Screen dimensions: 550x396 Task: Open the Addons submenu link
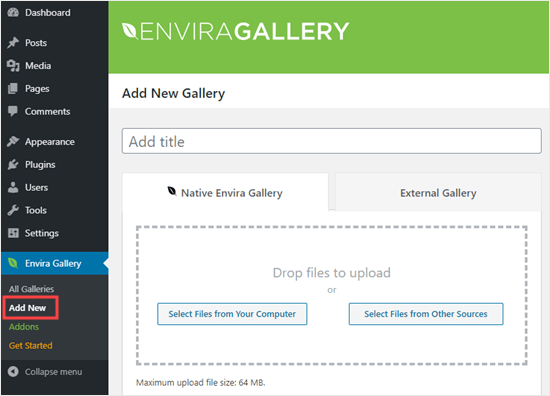coord(24,327)
